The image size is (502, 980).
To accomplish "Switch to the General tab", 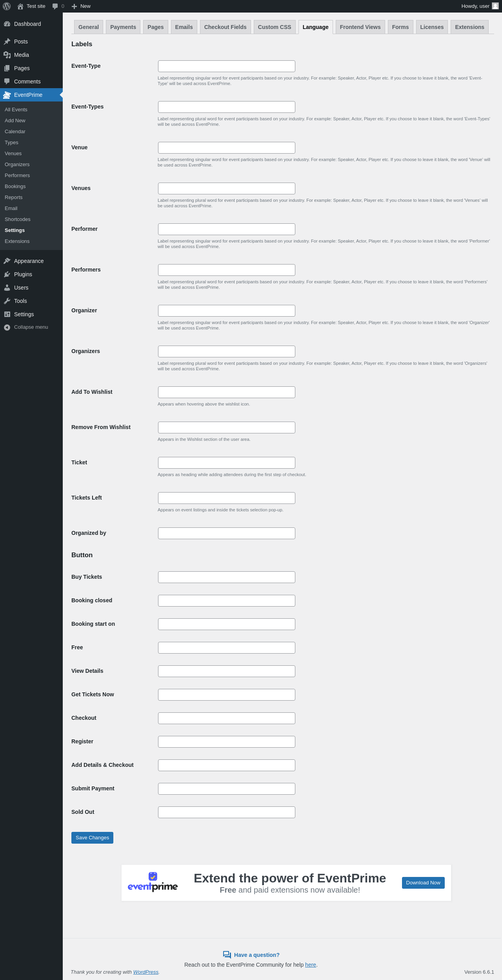I will pyautogui.click(x=89, y=27).
